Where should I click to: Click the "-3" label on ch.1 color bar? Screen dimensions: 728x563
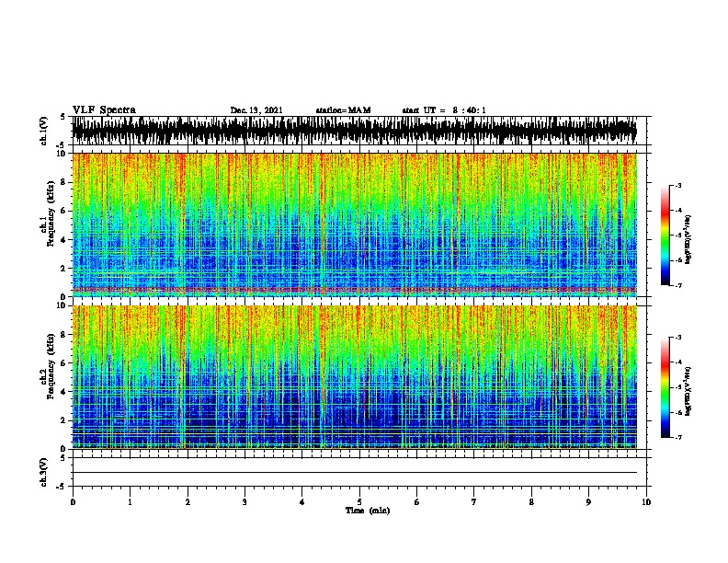[678, 185]
